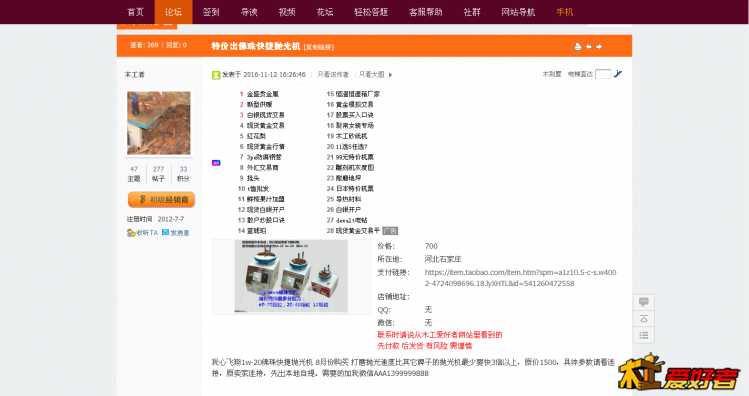Click the 只看该作者 link
The height and width of the screenshot is (396, 749).
(x=333, y=75)
